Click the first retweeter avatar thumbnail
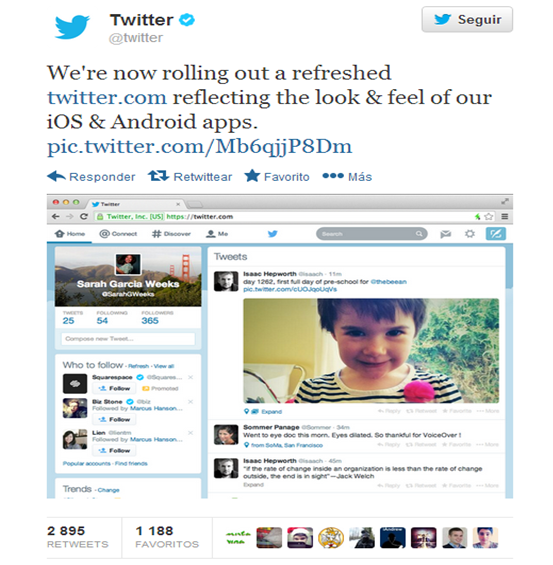 238,538
